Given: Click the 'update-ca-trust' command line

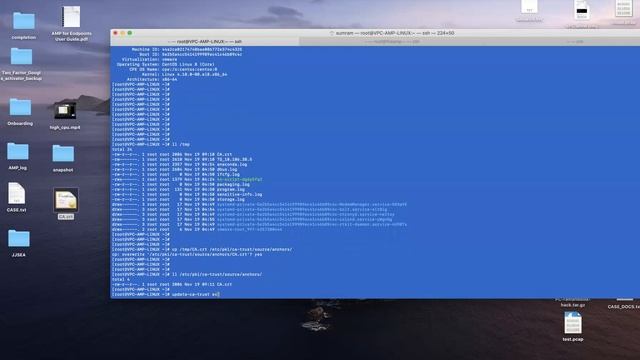Looking at the screenshot, I should click(x=166, y=294).
